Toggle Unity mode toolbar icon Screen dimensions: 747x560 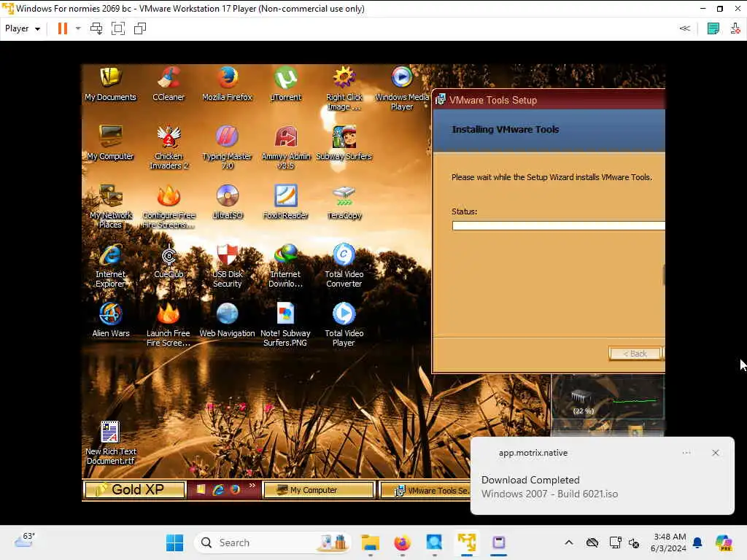pos(140,28)
